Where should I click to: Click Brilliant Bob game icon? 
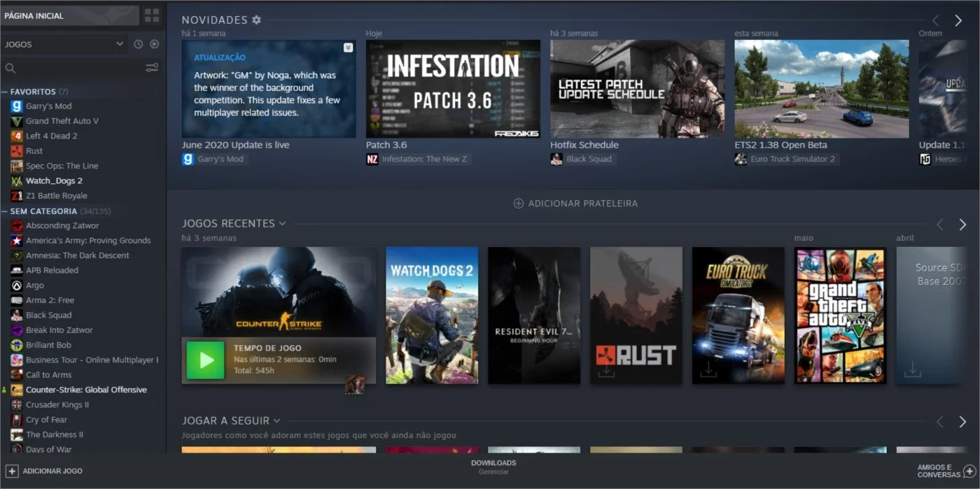tap(16, 345)
